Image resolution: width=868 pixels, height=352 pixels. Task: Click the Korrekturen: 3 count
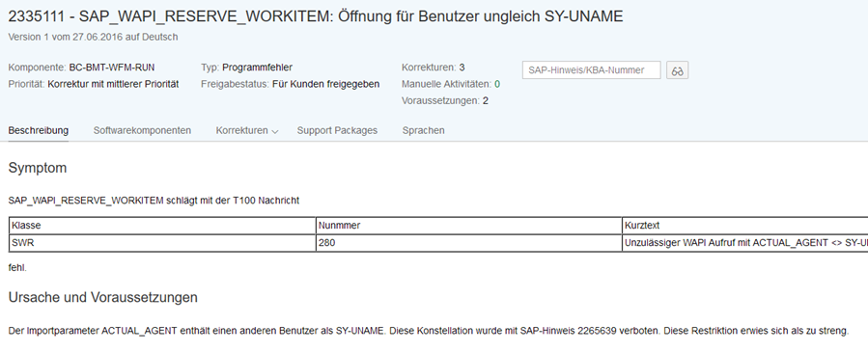pos(462,68)
